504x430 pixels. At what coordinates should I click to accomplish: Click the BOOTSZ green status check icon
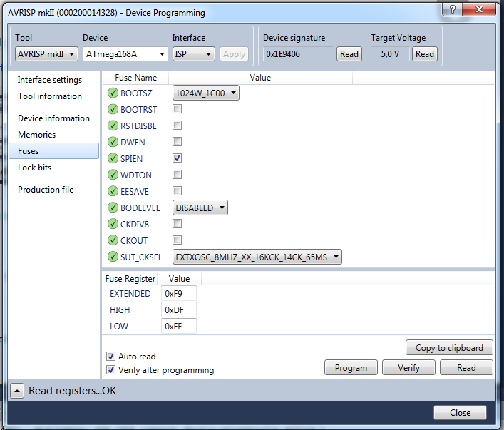pyautogui.click(x=113, y=93)
